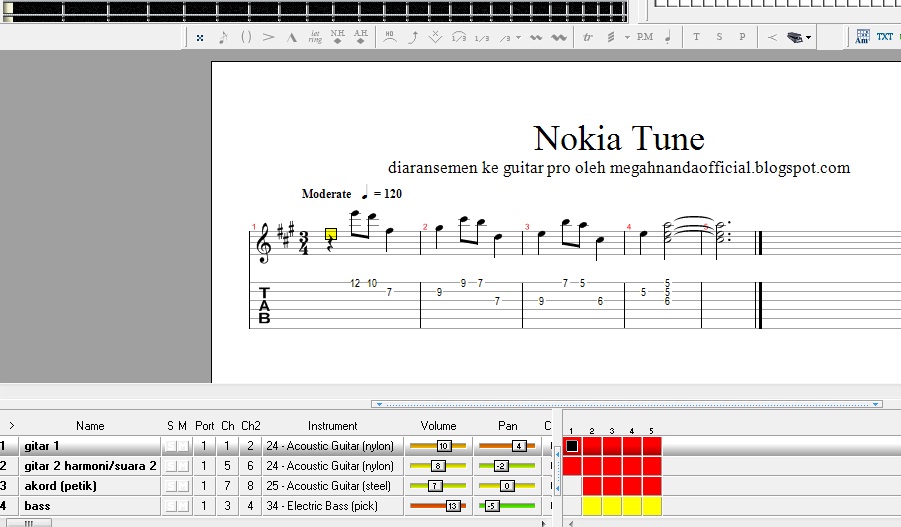Toggle hammer-on/pull-off HO icon
Viewport: 901px width, 527px height.
point(390,37)
